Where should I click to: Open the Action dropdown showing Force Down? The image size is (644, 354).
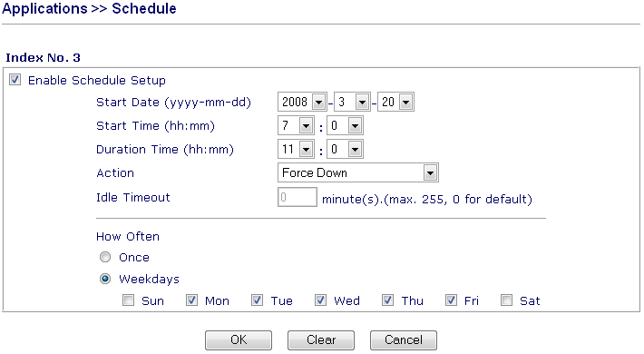358,172
